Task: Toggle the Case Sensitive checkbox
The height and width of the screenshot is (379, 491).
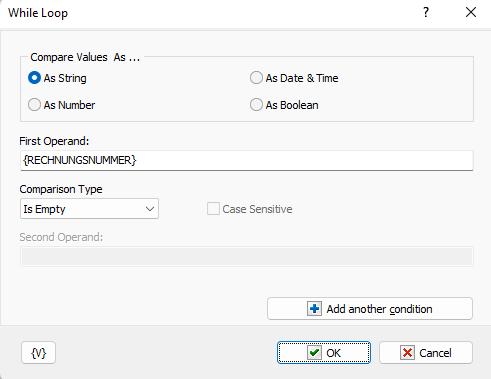Action: pos(213,209)
